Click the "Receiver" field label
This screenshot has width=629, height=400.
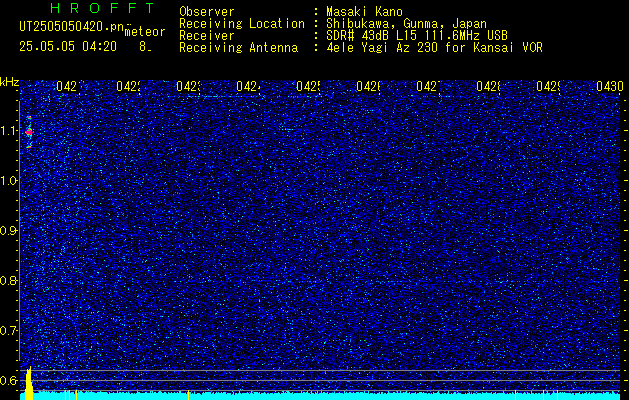(x=207, y=36)
